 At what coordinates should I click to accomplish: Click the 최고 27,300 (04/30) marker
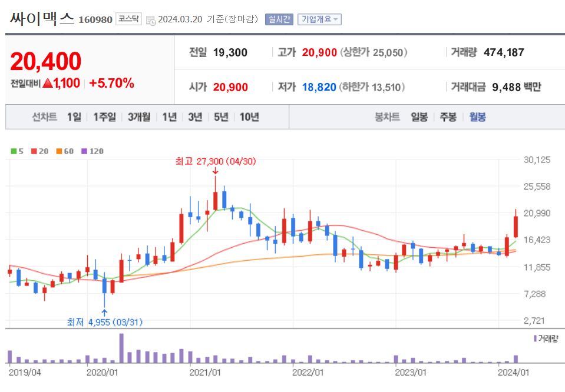coord(216,161)
